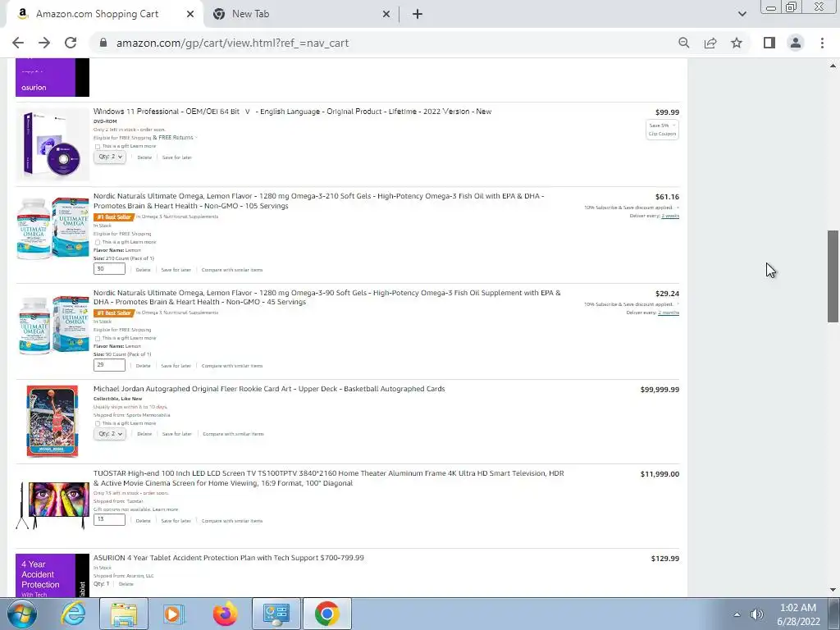Click the Windows 11 DVD product image
The image size is (840, 630).
[x=52, y=144]
